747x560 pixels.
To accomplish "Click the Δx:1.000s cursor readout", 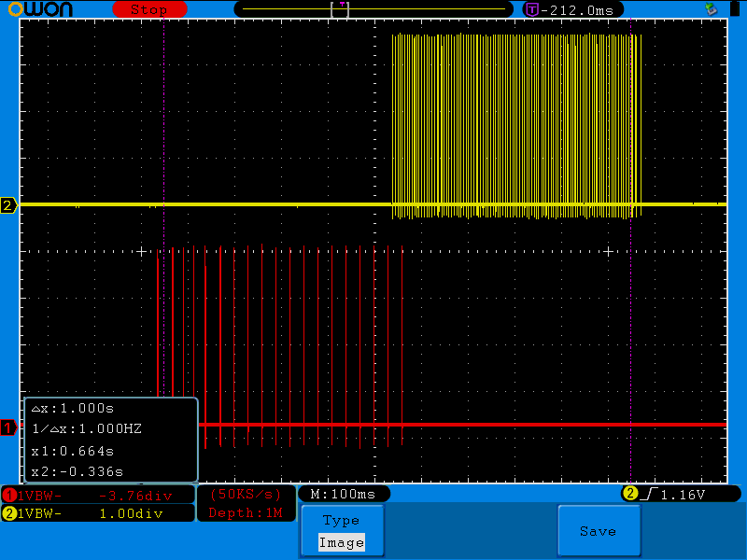I will click(73, 409).
